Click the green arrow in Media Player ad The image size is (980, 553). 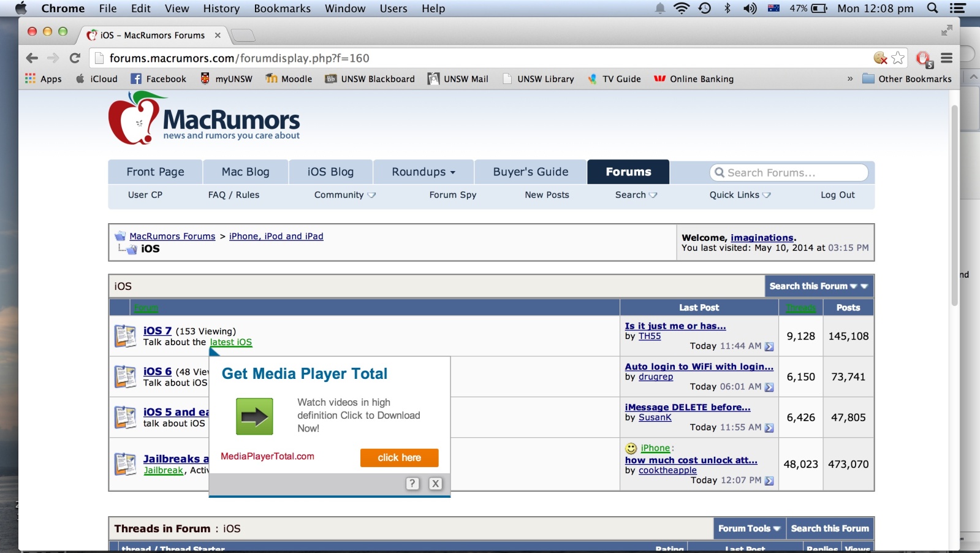point(254,416)
